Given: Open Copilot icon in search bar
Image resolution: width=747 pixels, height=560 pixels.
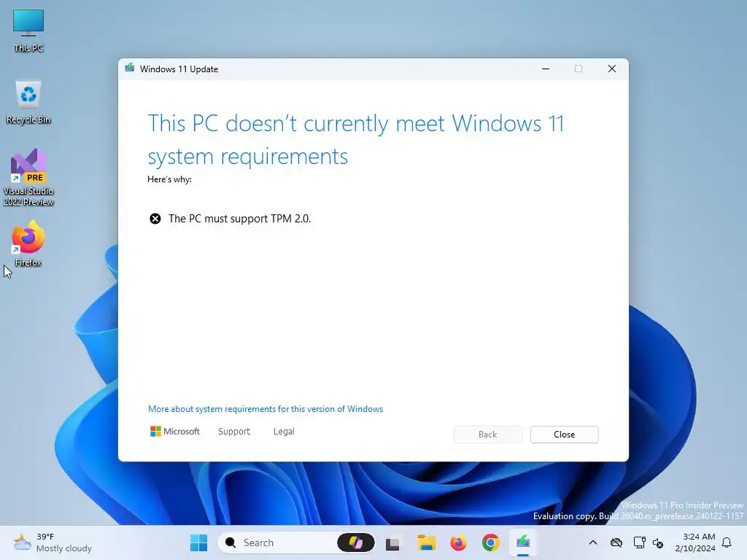Looking at the screenshot, I should [356, 542].
